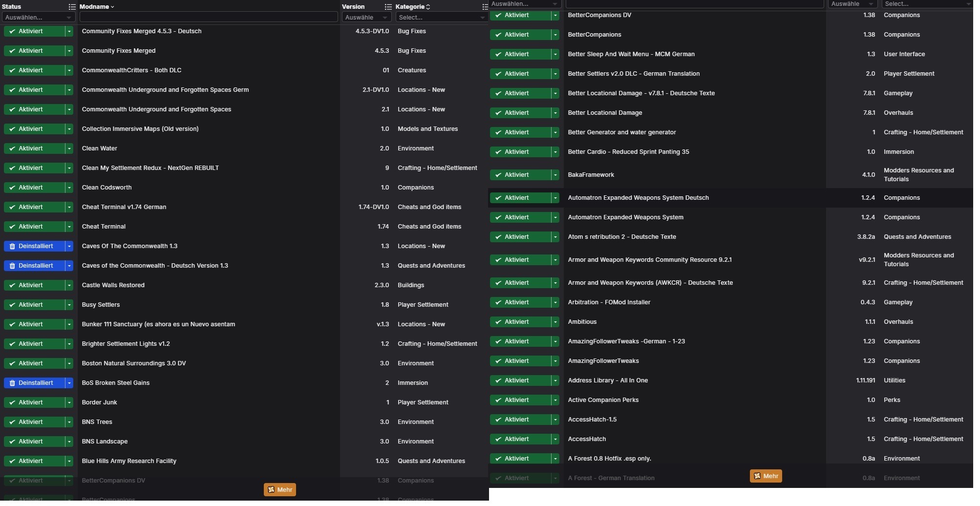
Task: Open the Status filter Auswählen dropdown on the left
Action: point(38,18)
